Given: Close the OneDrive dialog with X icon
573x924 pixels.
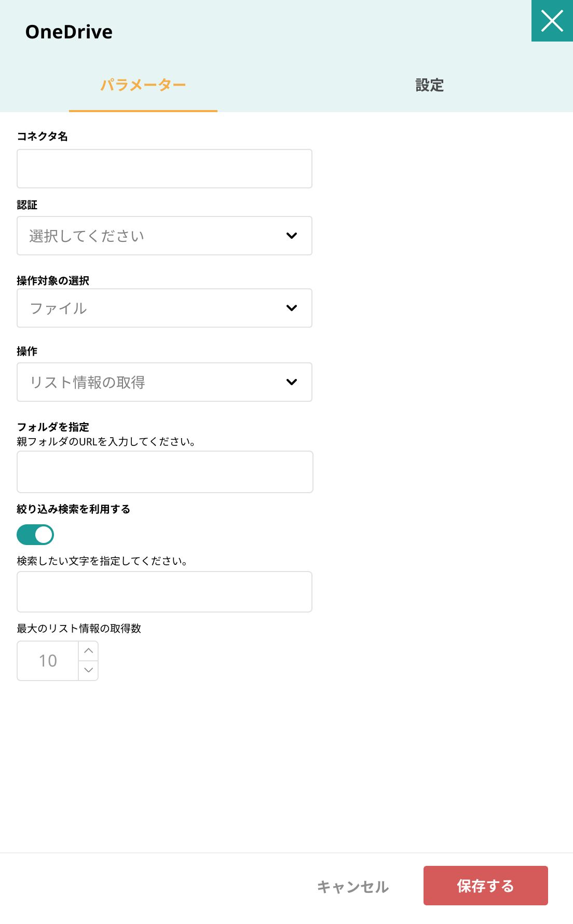Looking at the screenshot, I should pos(552,21).
